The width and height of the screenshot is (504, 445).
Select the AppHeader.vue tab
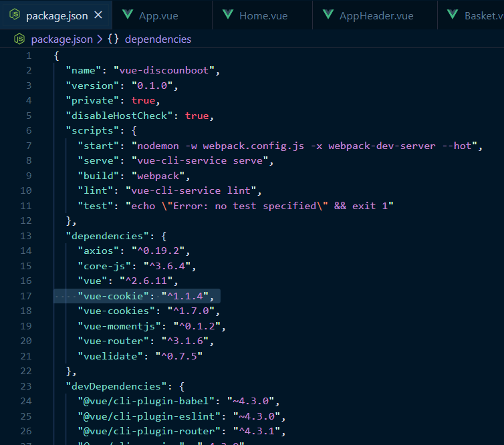(375, 15)
